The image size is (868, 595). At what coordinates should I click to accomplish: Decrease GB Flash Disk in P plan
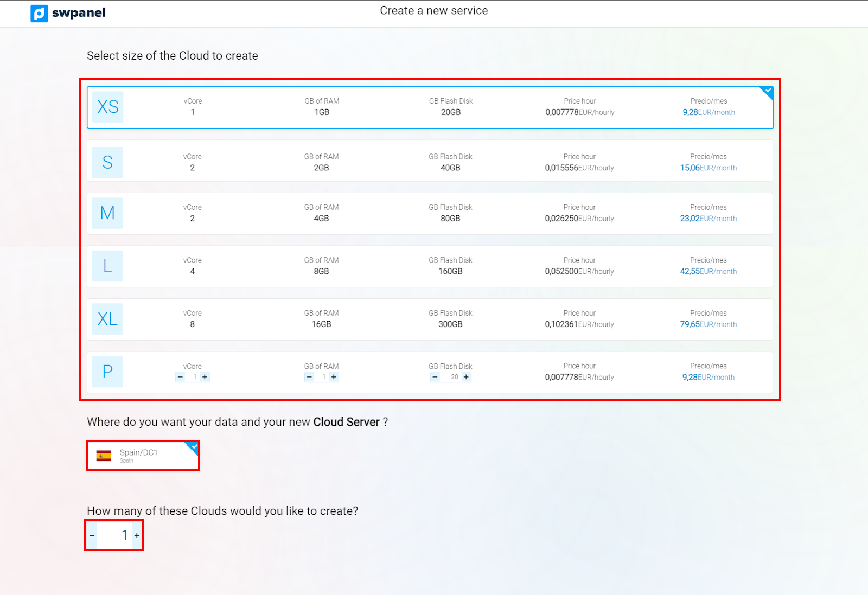[435, 377]
